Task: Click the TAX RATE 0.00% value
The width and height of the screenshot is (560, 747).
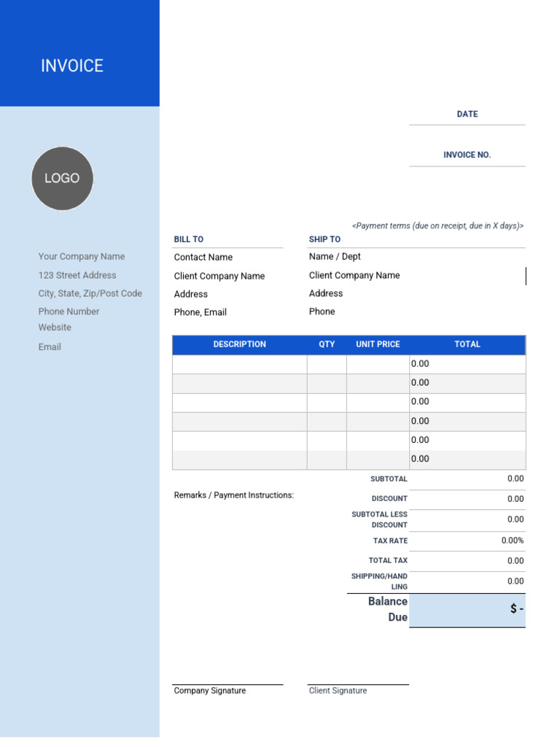Action: point(513,541)
